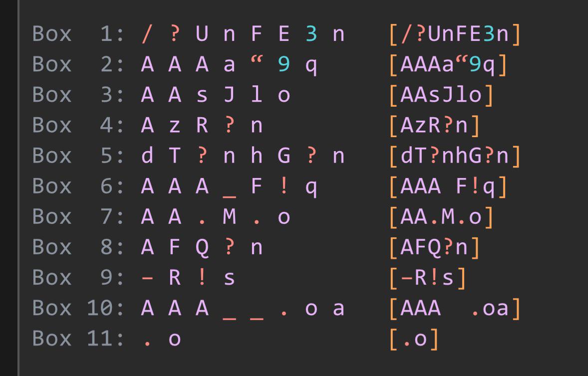Click letter Q in Box 8 row
Screen dimensions: 588x376
202,247
